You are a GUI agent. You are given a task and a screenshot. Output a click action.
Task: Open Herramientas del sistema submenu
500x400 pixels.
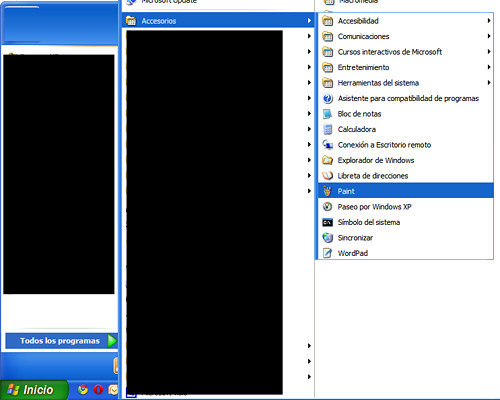pyautogui.click(x=406, y=83)
